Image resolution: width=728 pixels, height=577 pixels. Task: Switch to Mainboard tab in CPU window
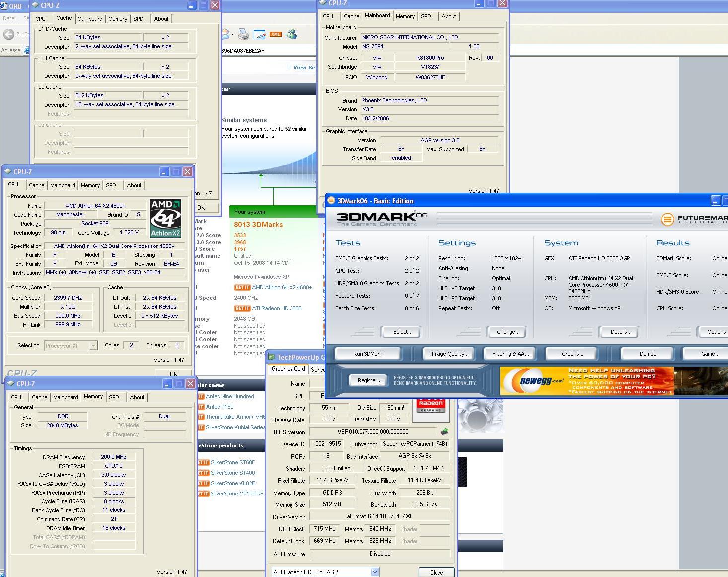(63, 185)
